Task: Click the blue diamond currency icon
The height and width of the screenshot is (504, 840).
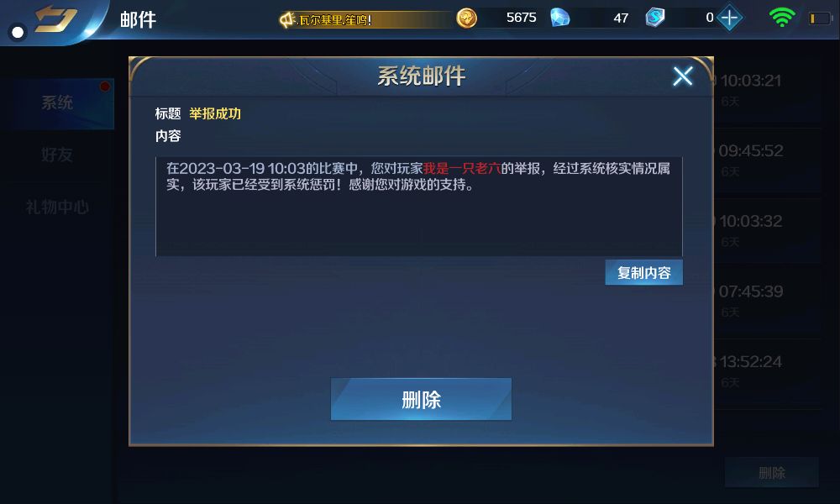Action: point(560,18)
